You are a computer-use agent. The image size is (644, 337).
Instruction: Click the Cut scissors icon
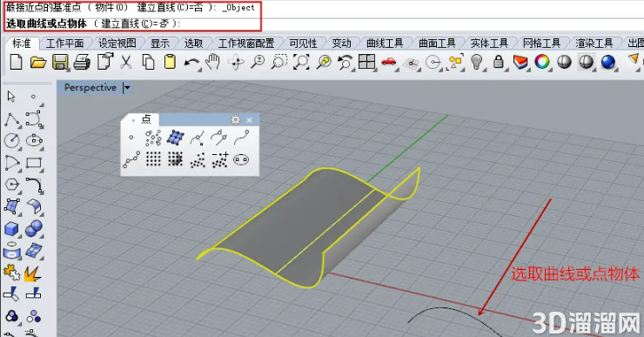click(x=125, y=63)
